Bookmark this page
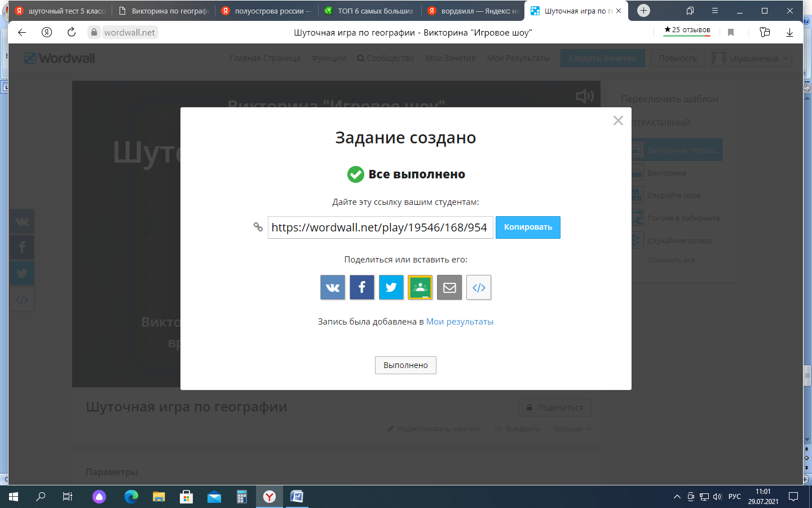 [x=731, y=32]
